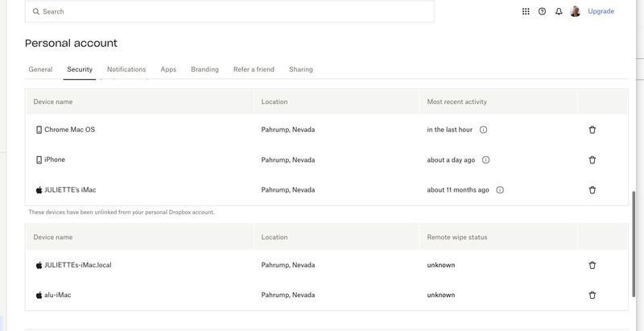Switch to the General tab

pyautogui.click(x=40, y=69)
